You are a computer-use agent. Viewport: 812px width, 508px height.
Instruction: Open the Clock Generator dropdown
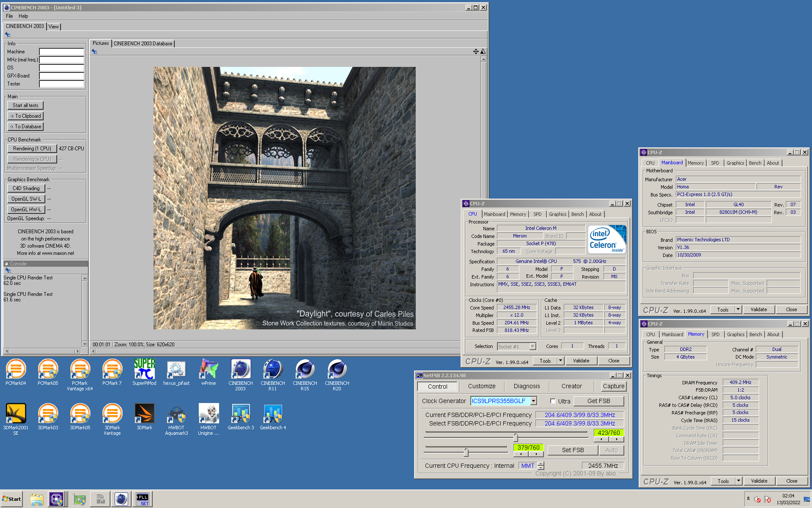[x=534, y=401]
